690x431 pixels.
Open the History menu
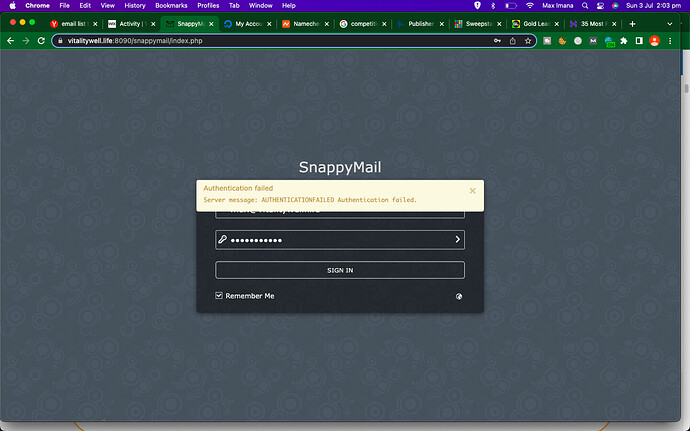click(x=135, y=5)
